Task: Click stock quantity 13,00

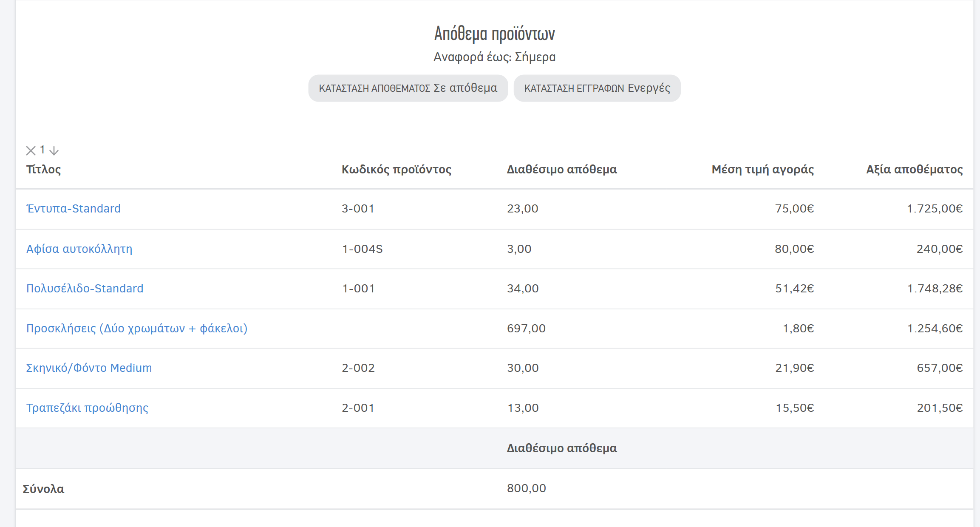Action: coord(523,408)
